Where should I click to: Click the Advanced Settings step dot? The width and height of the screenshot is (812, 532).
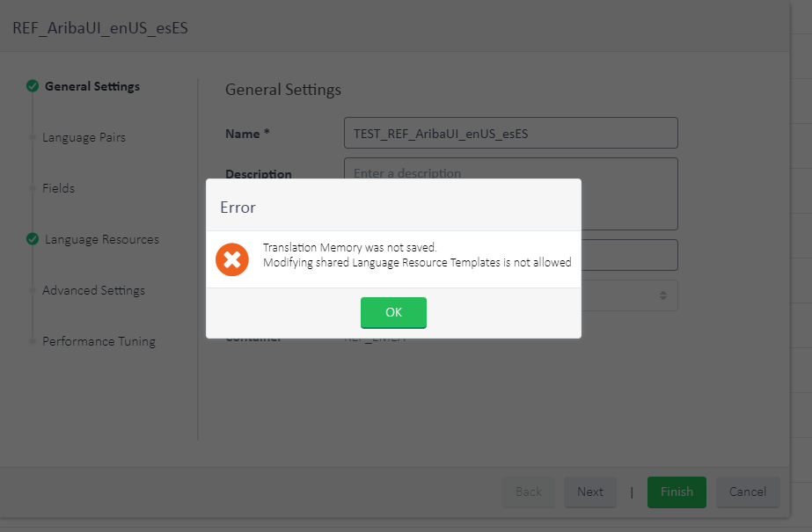[x=33, y=290]
